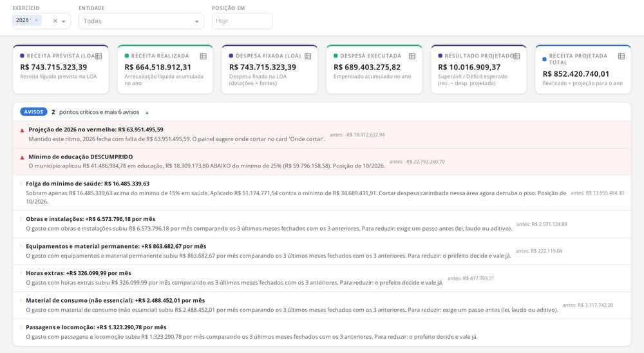The height and width of the screenshot is (353, 644).
Task: Click alert mark beside Material de consumo
Action: tap(21, 300)
